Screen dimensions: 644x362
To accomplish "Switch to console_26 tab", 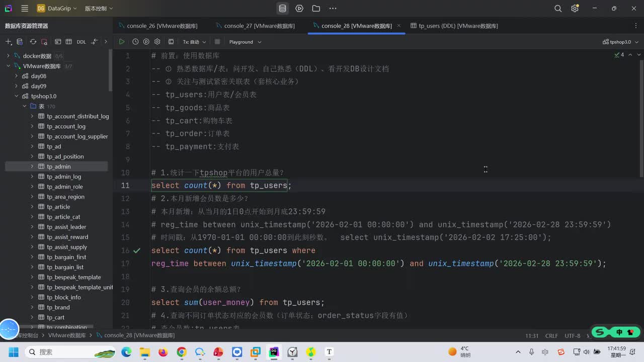I will pos(157,26).
